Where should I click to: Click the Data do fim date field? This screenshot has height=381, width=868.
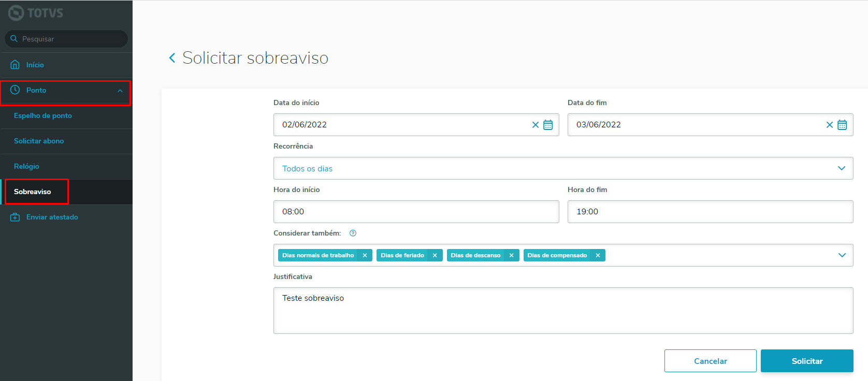[x=711, y=125]
